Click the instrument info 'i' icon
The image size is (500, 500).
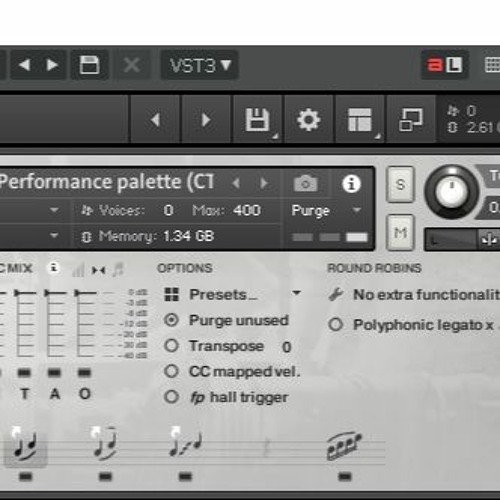pos(351,183)
